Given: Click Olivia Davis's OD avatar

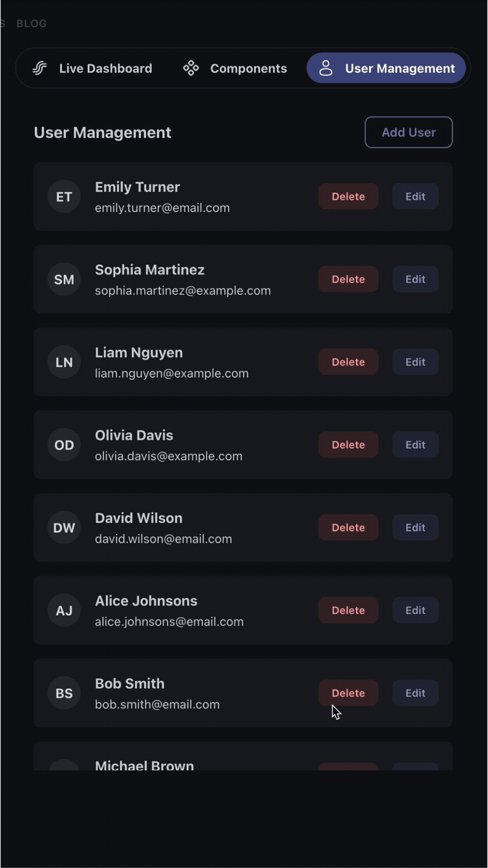Looking at the screenshot, I should (x=64, y=445).
